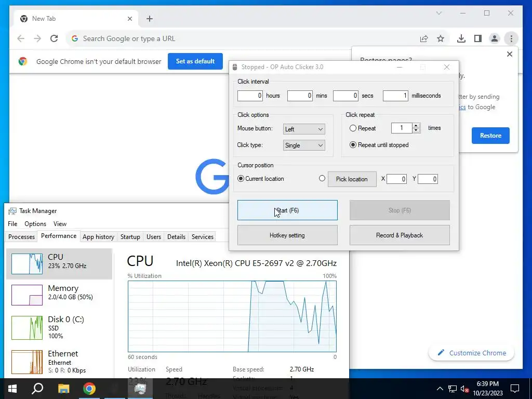Open Chrome profile avatar icon

(x=495, y=38)
